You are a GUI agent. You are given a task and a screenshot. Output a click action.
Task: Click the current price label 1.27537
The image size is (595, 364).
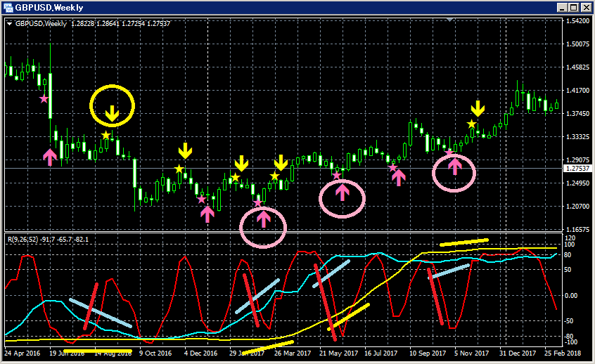[577, 169]
